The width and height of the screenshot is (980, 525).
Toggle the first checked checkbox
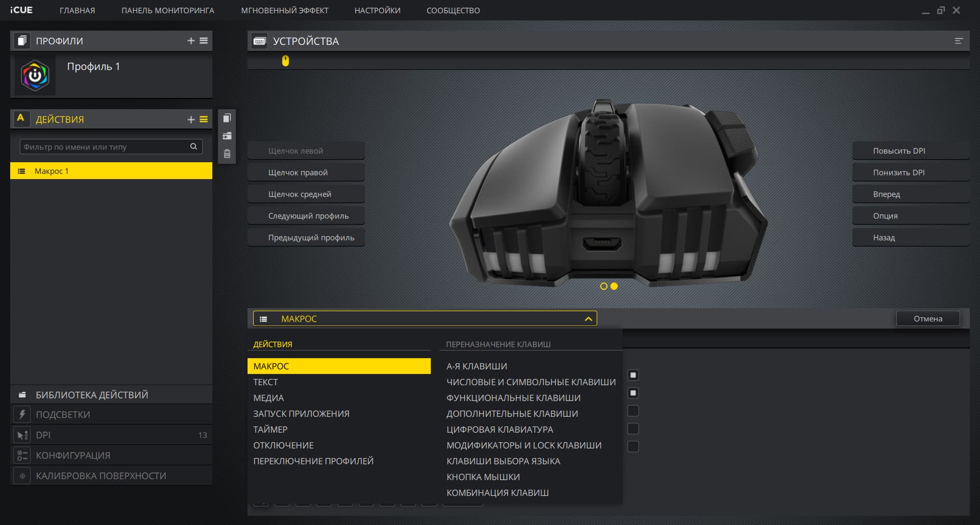coord(633,375)
